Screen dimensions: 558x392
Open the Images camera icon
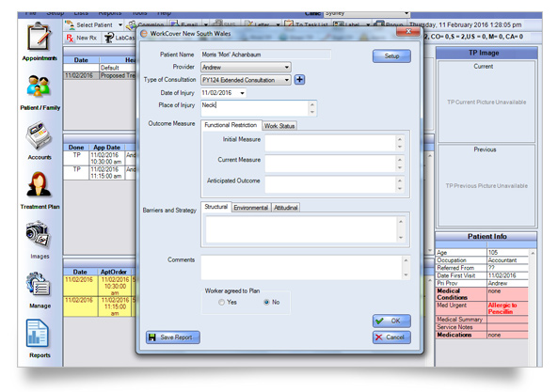tap(39, 234)
